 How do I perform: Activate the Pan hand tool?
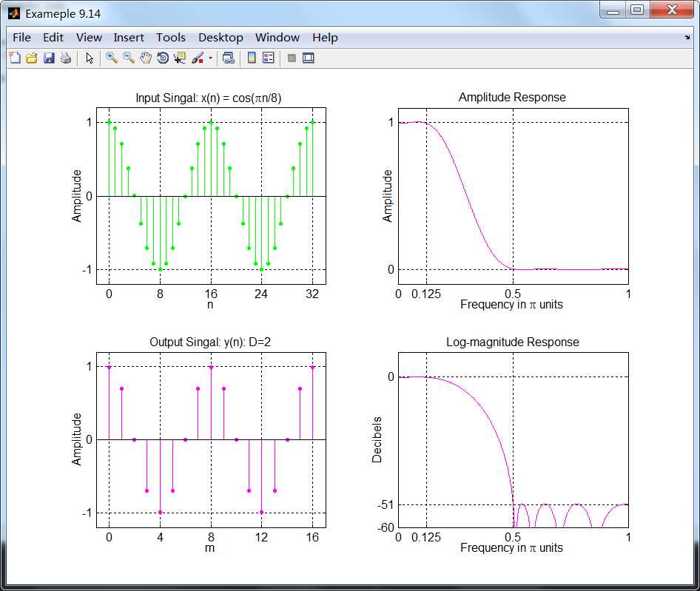coord(146,58)
